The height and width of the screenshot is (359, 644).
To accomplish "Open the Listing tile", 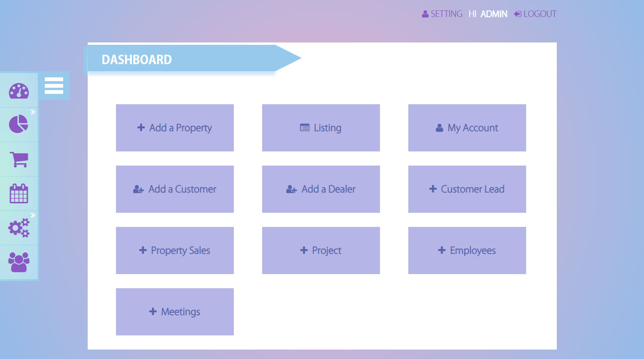I will [321, 128].
